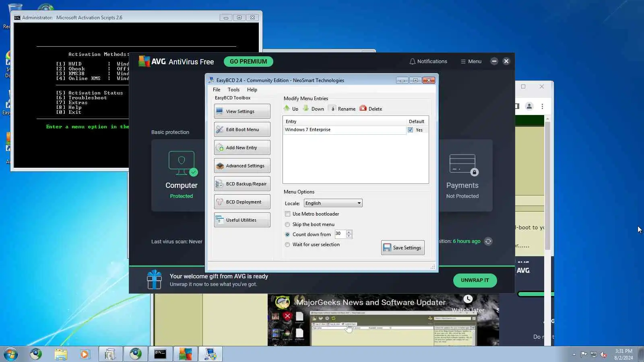Click the browser side panel icon

pyautogui.click(x=517, y=106)
